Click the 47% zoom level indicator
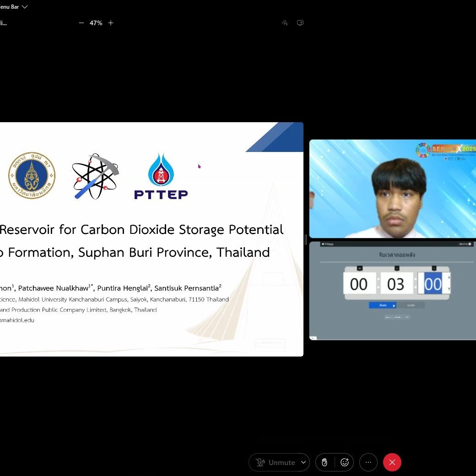 tap(96, 23)
